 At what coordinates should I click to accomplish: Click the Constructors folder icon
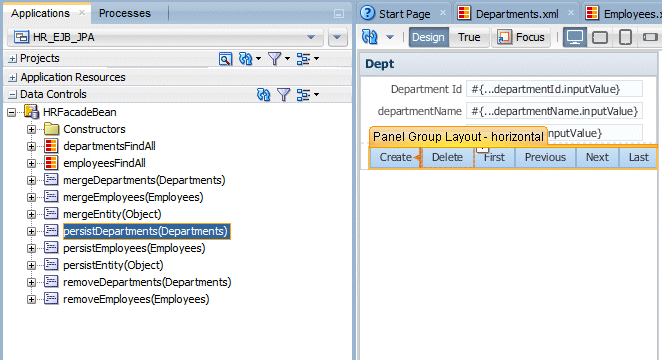coord(51,129)
